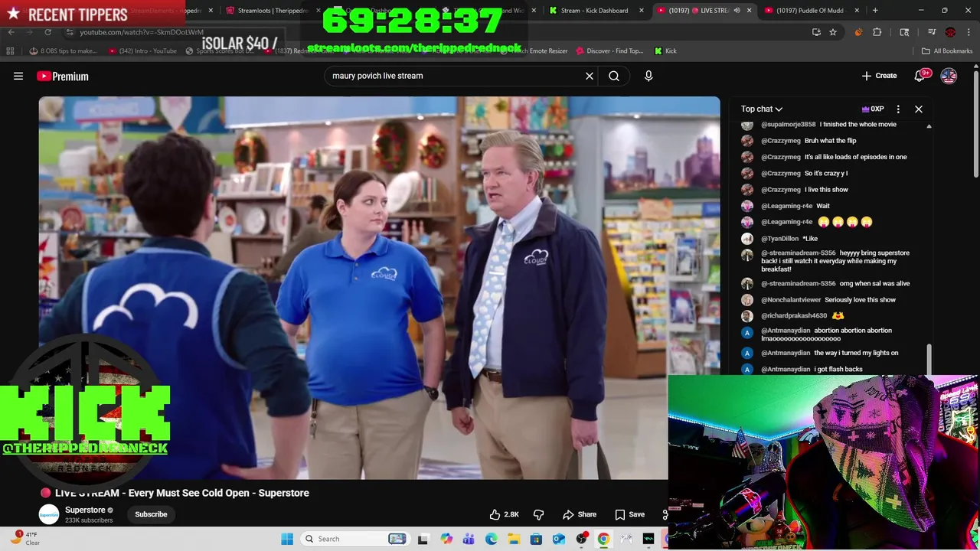Click message 'i got flash backs'
Screen dimensions: 980x551
[x=838, y=369]
